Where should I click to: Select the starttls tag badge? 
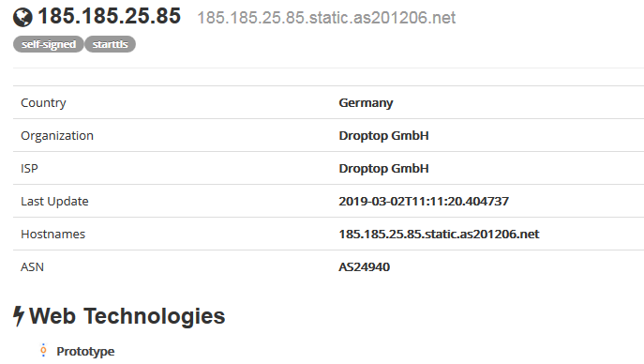click(x=110, y=44)
